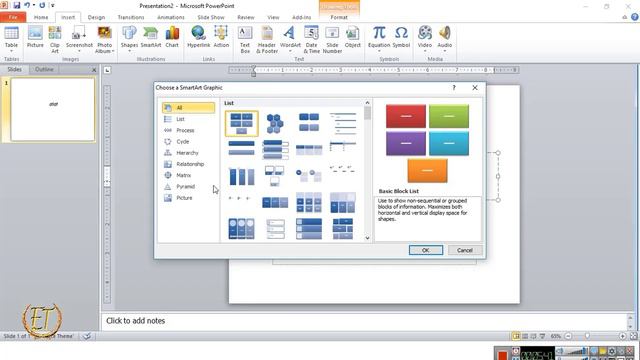Click the Screenshot tool

pos(79,39)
